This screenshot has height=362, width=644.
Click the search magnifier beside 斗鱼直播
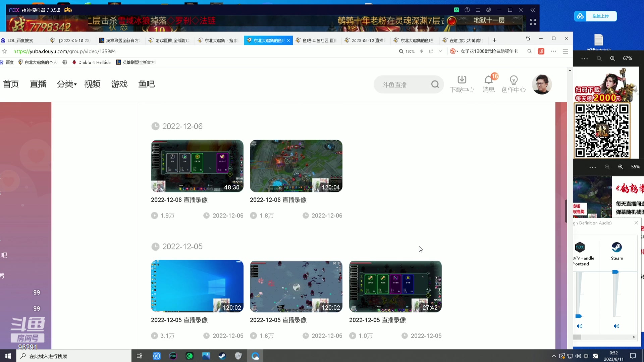[x=435, y=84]
